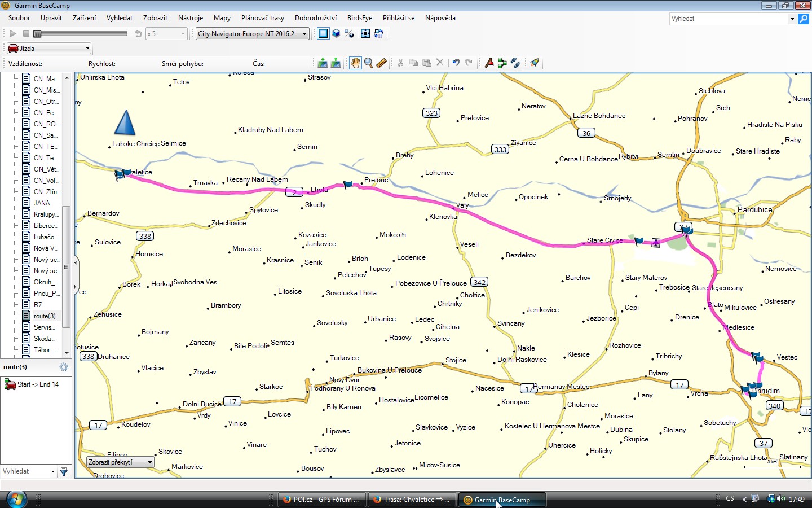Expand the Zobrazit překrytí dropdown
The image size is (812, 508).
point(120,462)
